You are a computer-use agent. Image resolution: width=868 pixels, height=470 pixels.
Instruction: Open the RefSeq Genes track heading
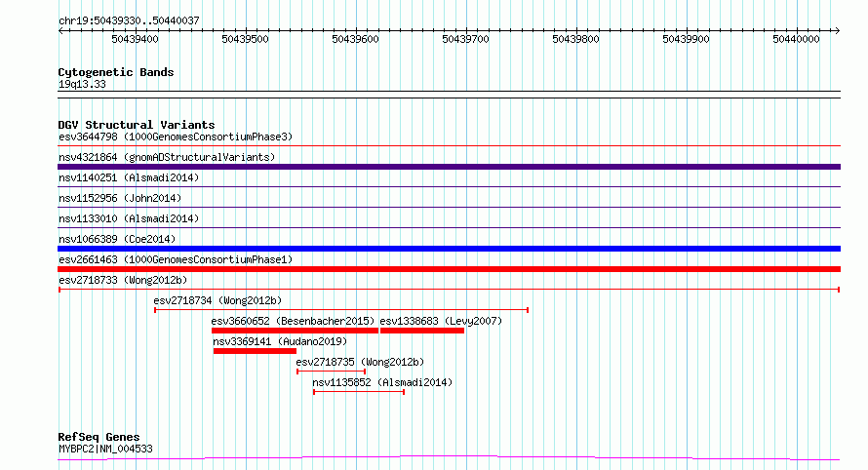pos(99,437)
